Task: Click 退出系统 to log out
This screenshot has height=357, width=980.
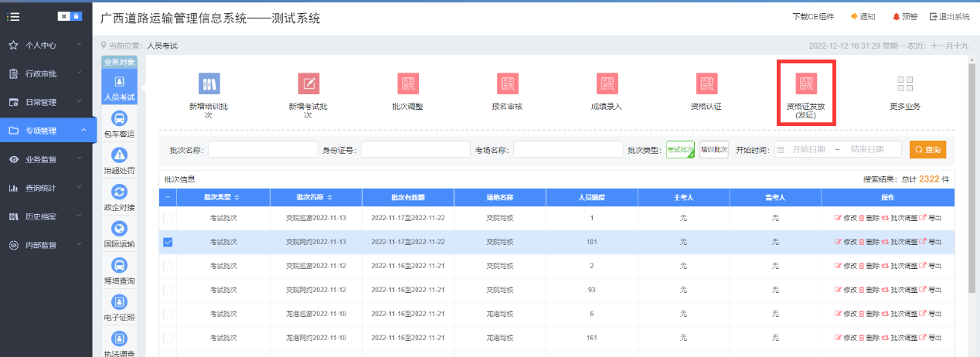Action: pos(949,17)
